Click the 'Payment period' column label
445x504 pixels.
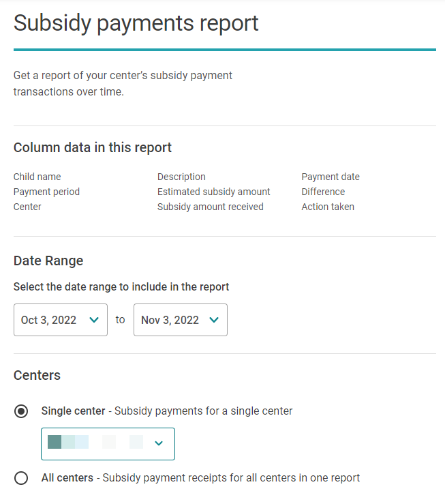[46, 192]
